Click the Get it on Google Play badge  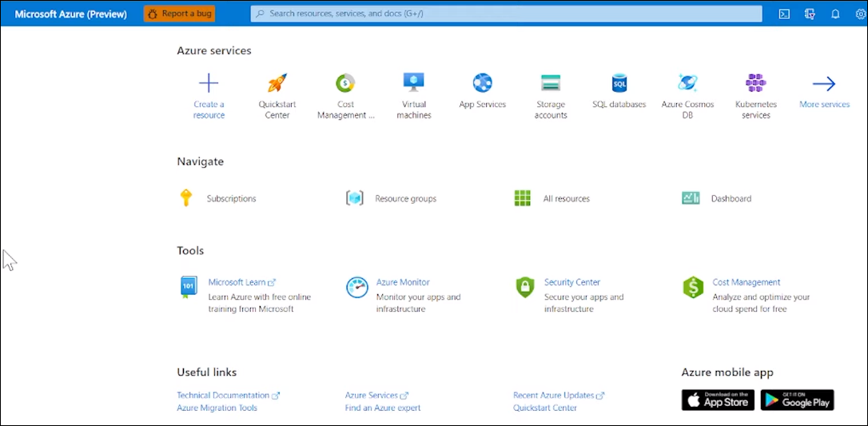797,400
